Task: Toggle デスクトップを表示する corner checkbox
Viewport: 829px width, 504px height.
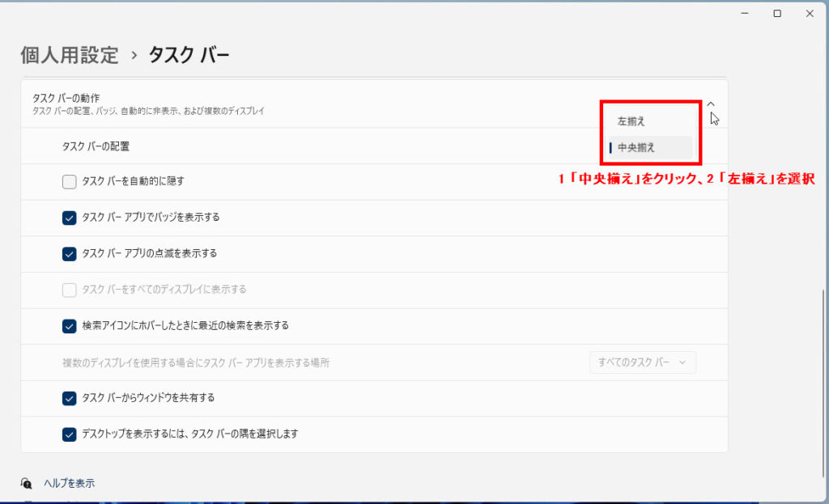Action: coord(70,434)
